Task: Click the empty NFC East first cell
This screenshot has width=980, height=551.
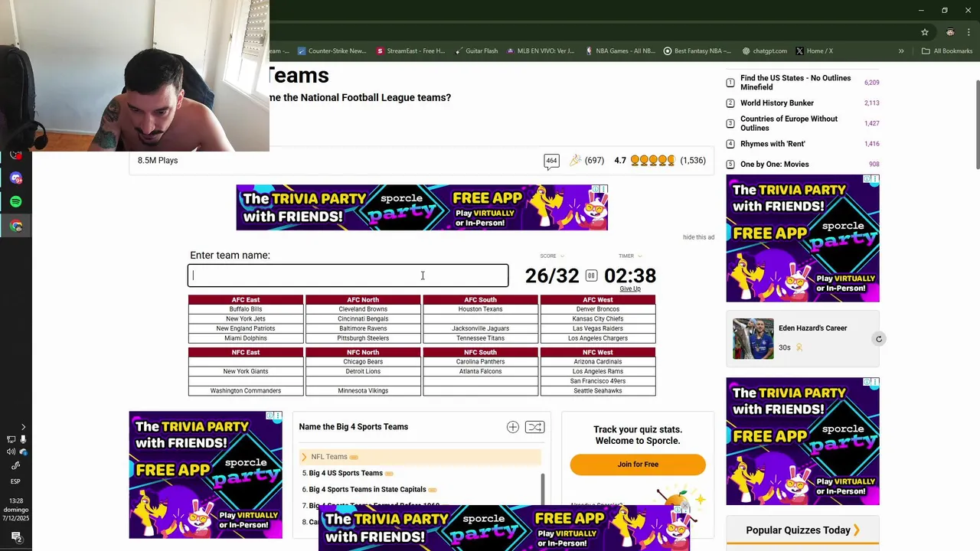Action: tap(246, 362)
